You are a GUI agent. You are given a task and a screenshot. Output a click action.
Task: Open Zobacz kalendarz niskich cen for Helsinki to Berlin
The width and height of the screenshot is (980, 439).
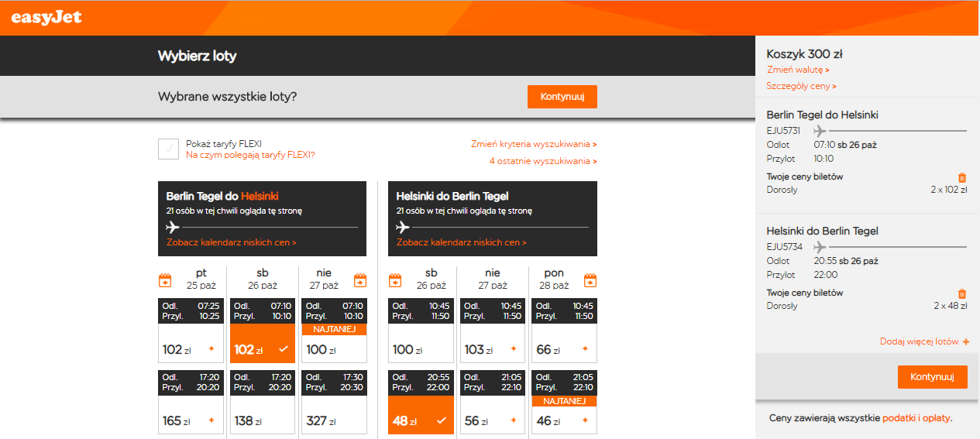tap(461, 242)
